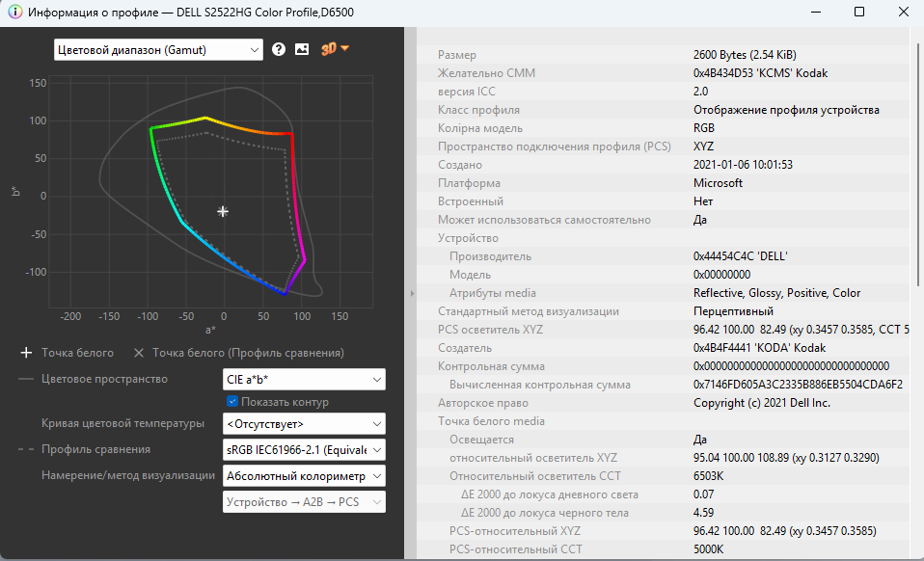924x561 pixels.
Task: Click 'Может использоваться самостоятельно' row label
Action: (x=544, y=220)
